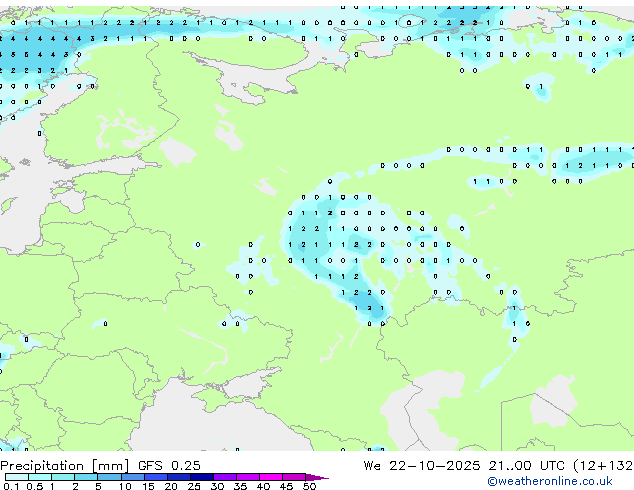Select the 'Precipitation [mm]' title text
Viewport: 634px width, 490px height.
(x=65, y=466)
